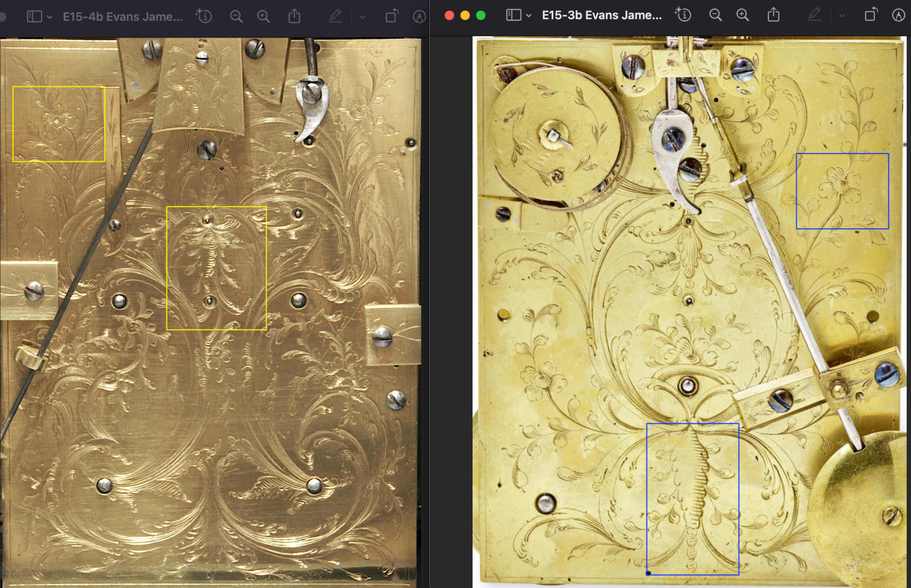
Task: Open sidebar view options chevron in E15-4b window
Action: 49,17
